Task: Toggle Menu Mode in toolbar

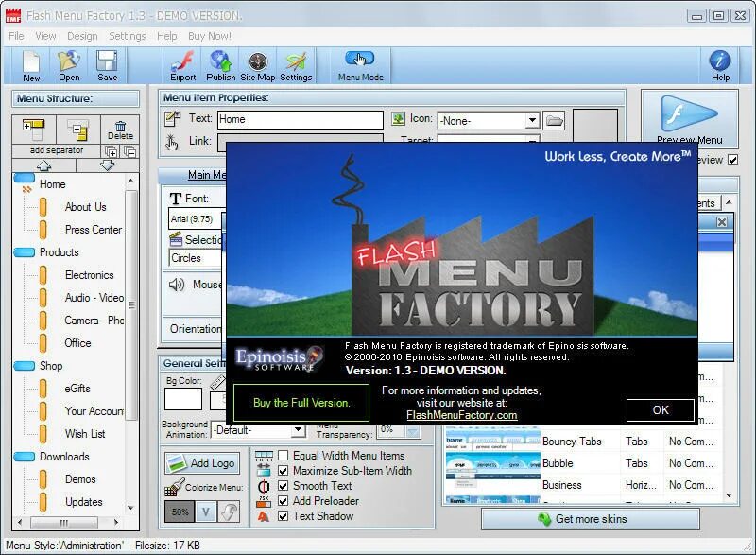Action: [360, 66]
